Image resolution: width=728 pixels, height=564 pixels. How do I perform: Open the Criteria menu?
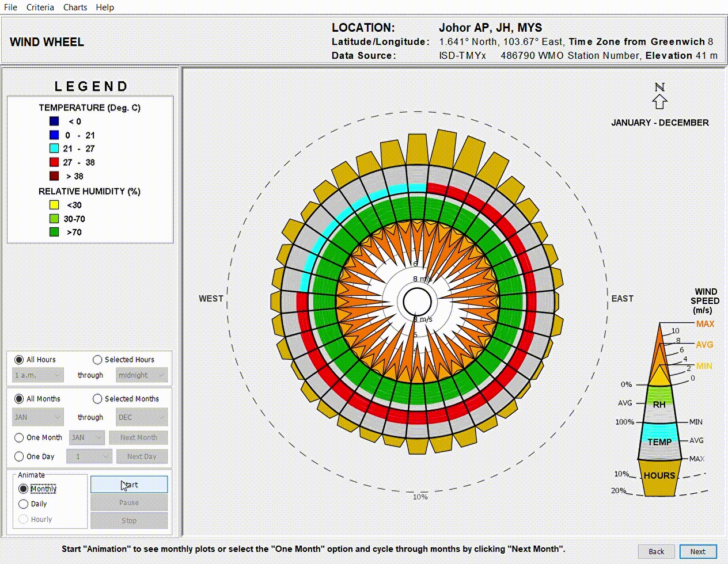coord(40,7)
